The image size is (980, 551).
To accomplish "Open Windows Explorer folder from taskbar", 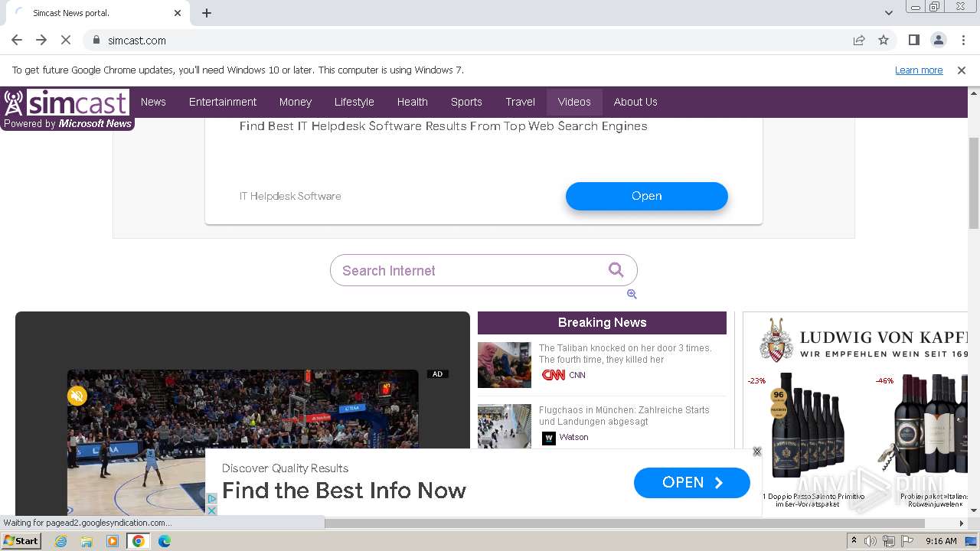I will click(87, 541).
